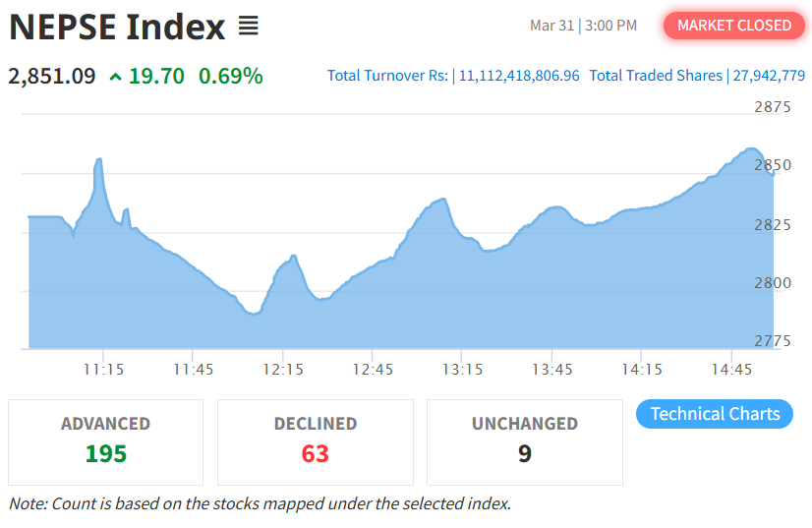Select the Advanced stocks count box
812x528 pixels.
click(105, 441)
